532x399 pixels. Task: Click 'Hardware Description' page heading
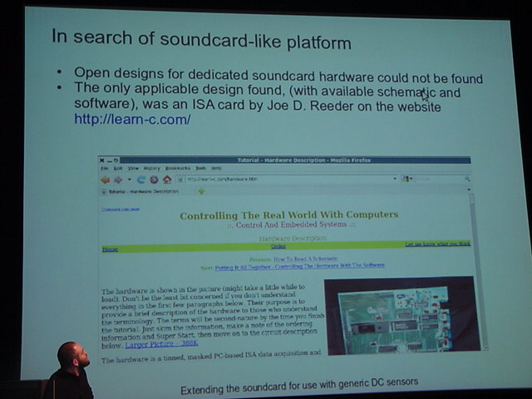point(293,238)
